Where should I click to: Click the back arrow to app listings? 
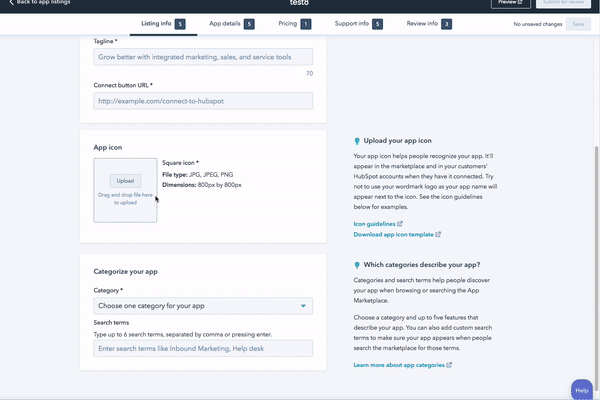pyautogui.click(x=9, y=3)
